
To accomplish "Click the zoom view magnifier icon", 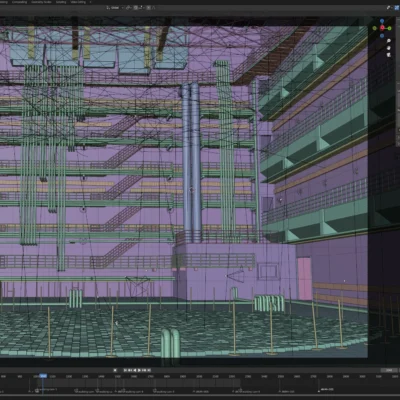I will pos(389,41).
